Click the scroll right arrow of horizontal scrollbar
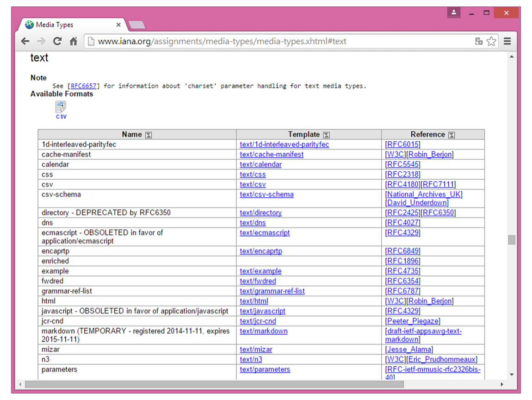 pyautogui.click(x=502, y=384)
